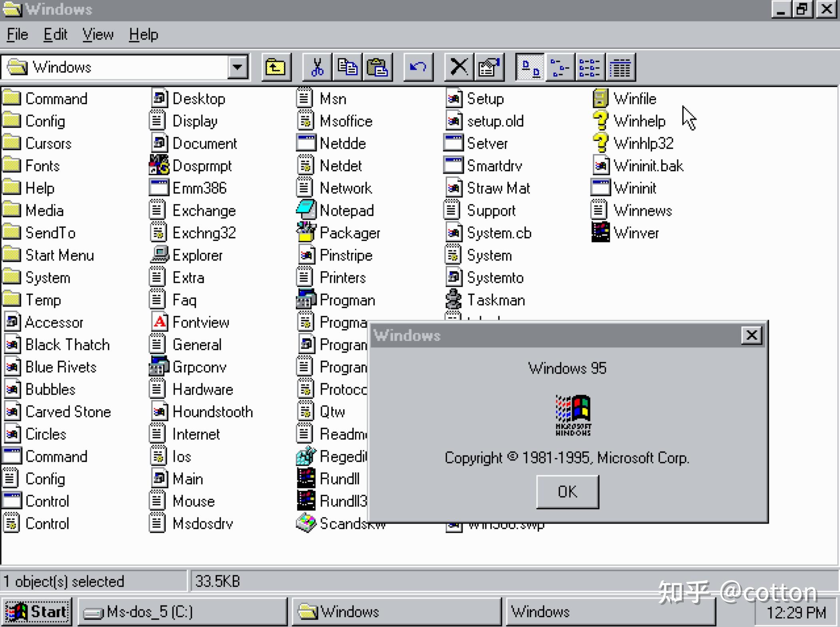Switch to Ms-dos_5 (C:) taskbar window
The height and width of the screenshot is (627, 840).
(182, 611)
